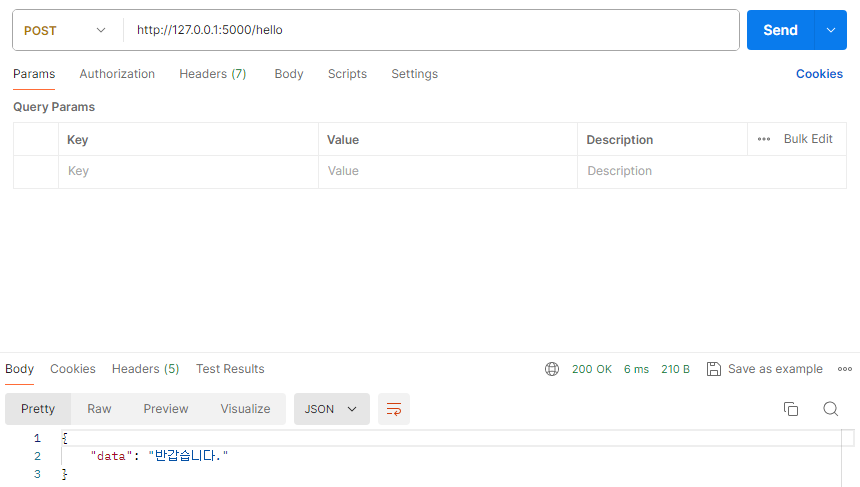Open the request Headers (7) tab
The image size is (860, 487).
point(213,74)
